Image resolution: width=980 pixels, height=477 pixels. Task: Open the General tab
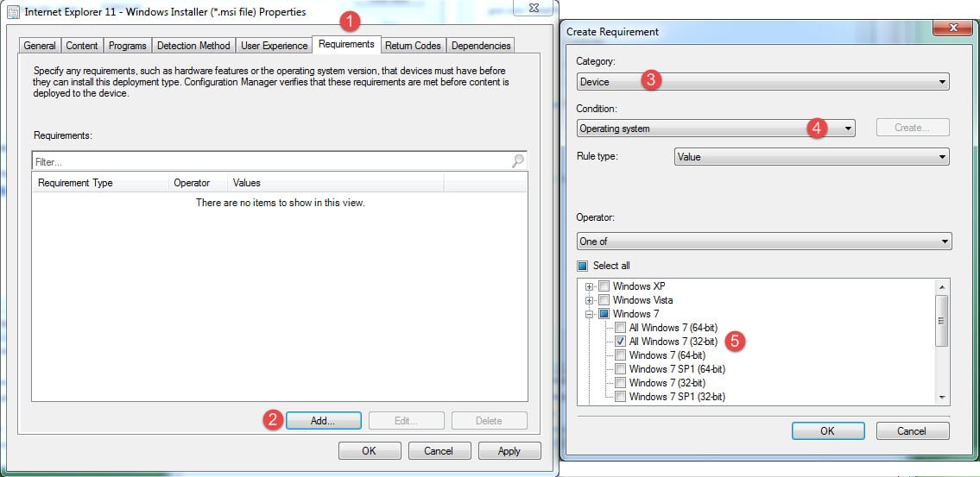click(40, 46)
